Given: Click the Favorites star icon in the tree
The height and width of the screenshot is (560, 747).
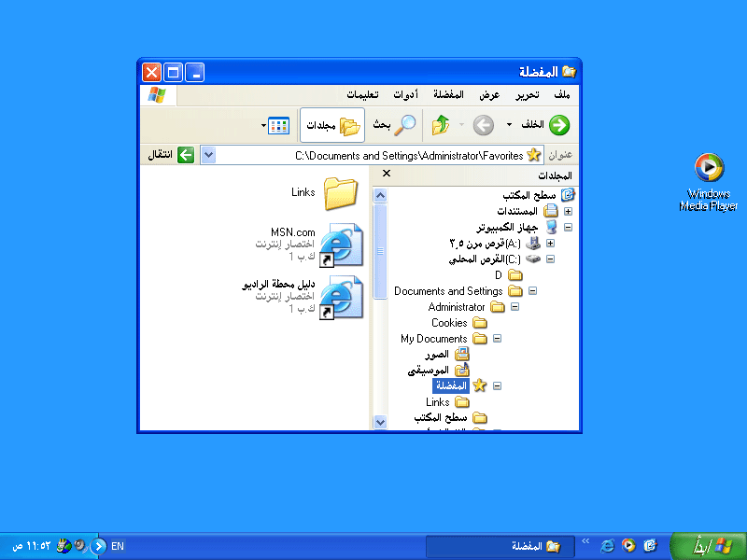Looking at the screenshot, I should click(x=480, y=385).
